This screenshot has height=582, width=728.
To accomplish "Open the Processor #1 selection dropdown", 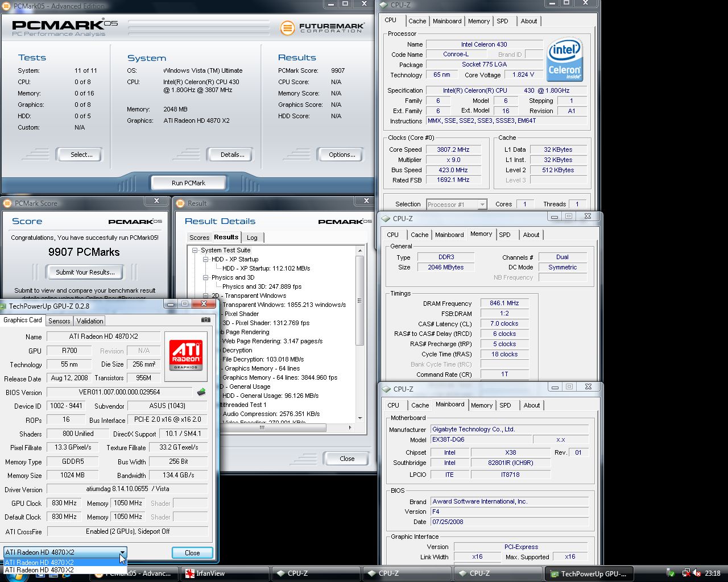I will 482,204.
